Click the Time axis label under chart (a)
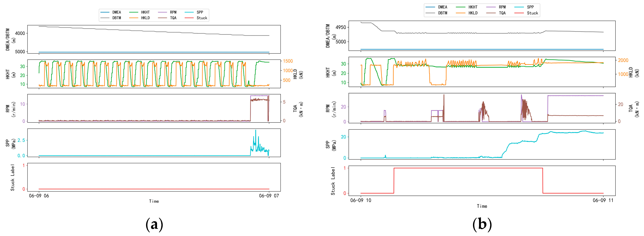The image size is (644, 236). (154, 201)
